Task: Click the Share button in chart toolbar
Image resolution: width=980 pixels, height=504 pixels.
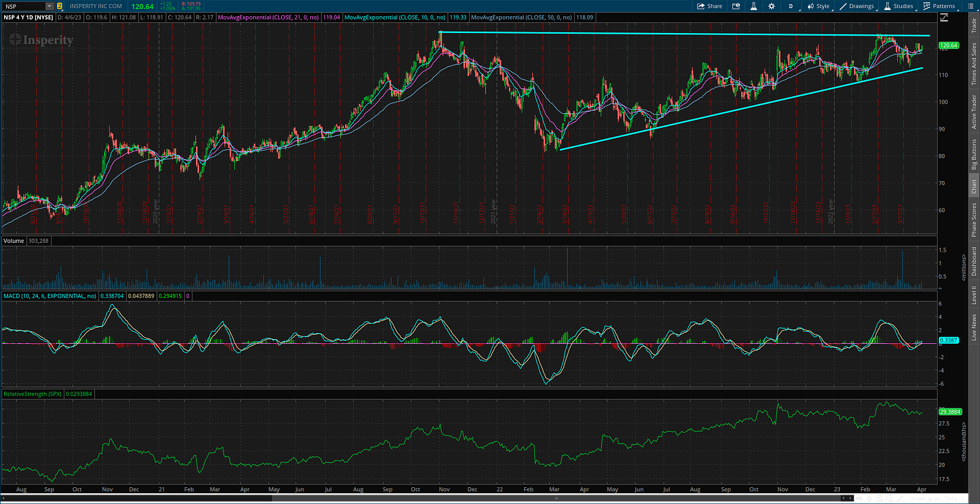Action: click(709, 6)
